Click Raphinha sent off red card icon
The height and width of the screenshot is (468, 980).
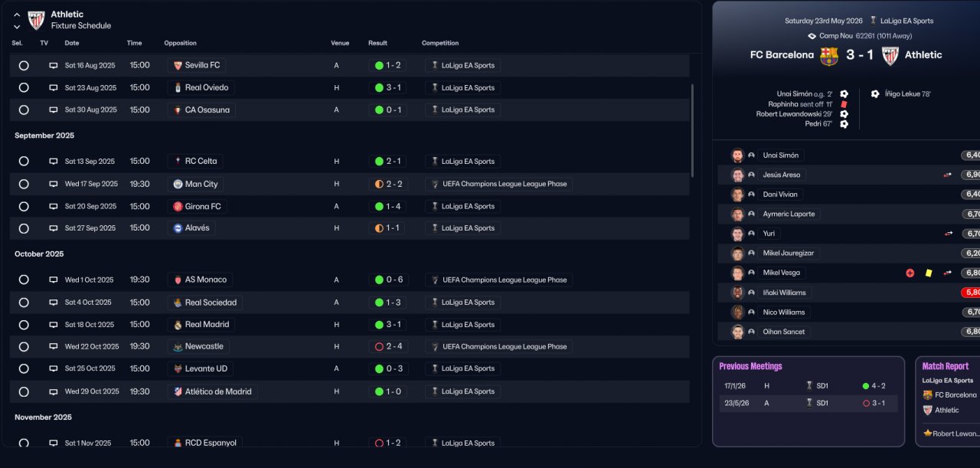click(x=844, y=104)
